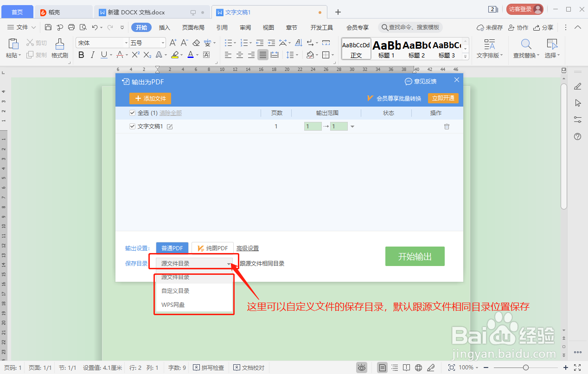This screenshot has height=374, width=588.
Task: Click the text highlight color button
Action: click(x=174, y=55)
